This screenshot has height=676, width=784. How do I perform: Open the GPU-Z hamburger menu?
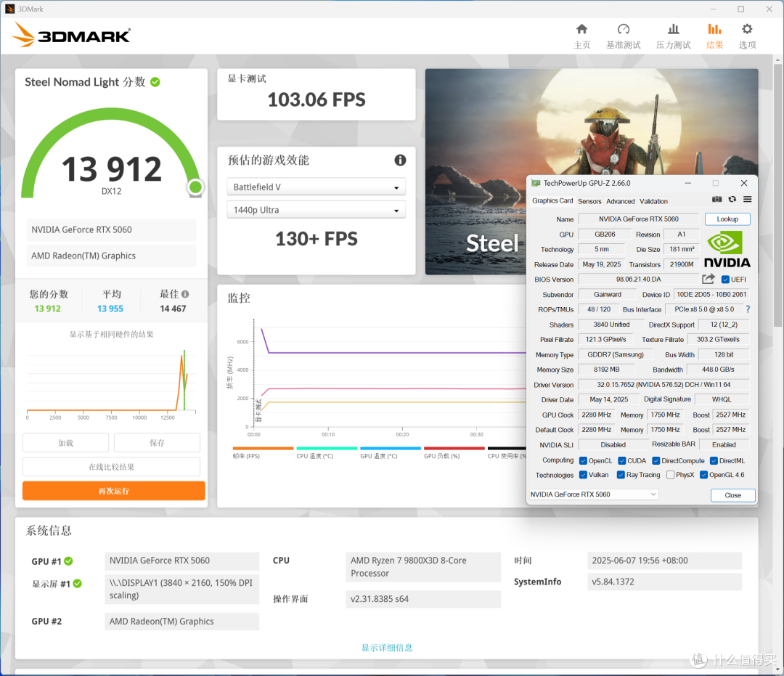[x=748, y=199]
